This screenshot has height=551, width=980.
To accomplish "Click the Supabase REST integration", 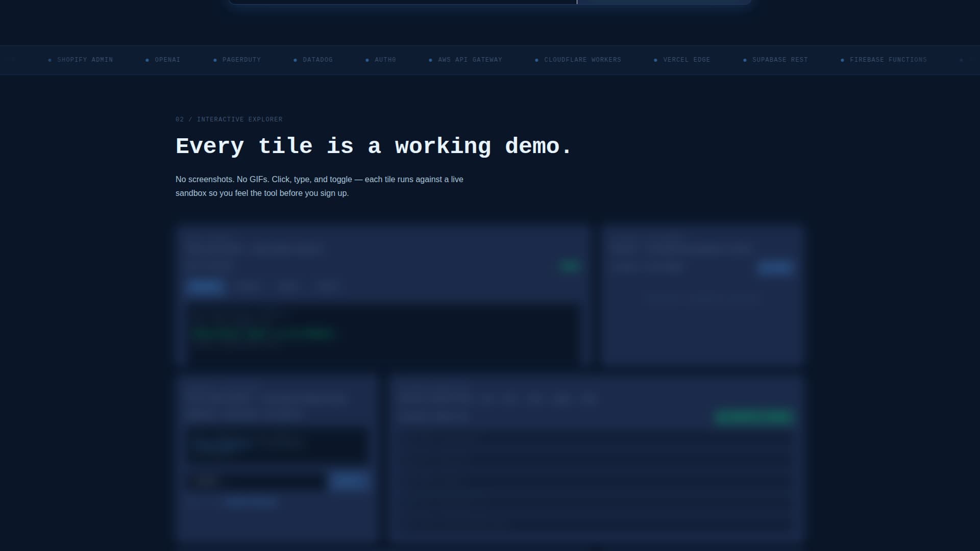I will pos(780,60).
